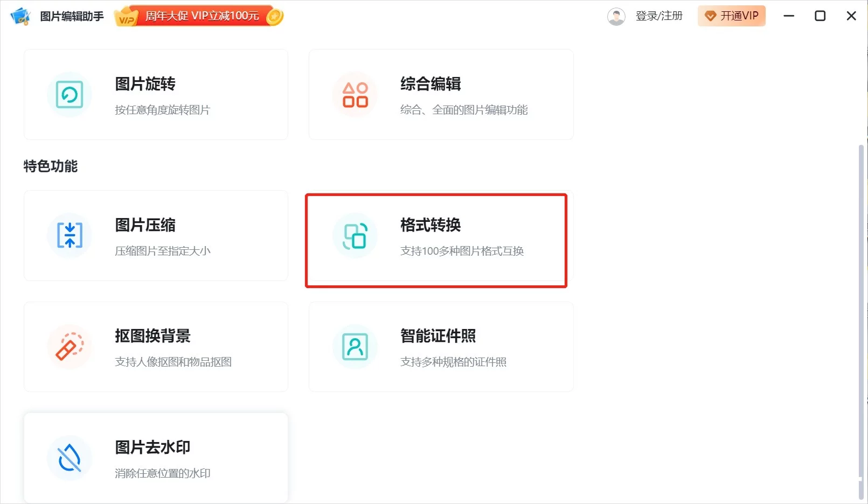
Task: Click the vertical scrollbar thumb
Action: (861, 322)
